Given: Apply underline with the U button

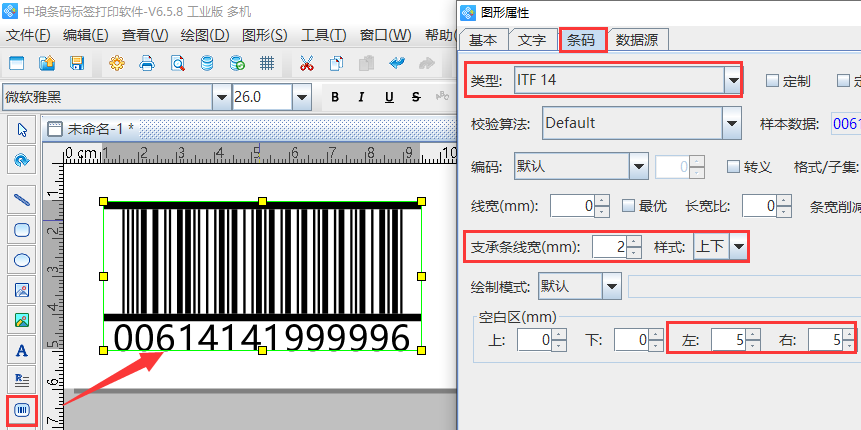Looking at the screenshot, I should (x=387, y=97).
